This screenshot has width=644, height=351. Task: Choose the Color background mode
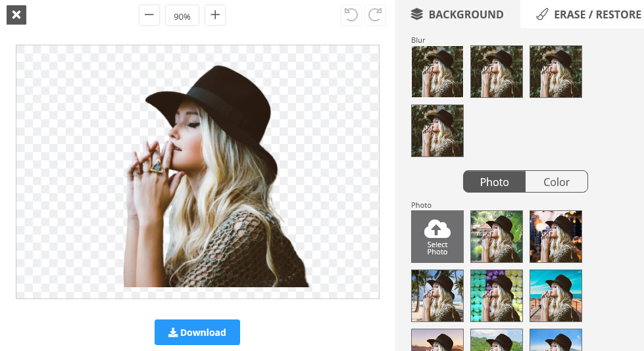point(557,182)
